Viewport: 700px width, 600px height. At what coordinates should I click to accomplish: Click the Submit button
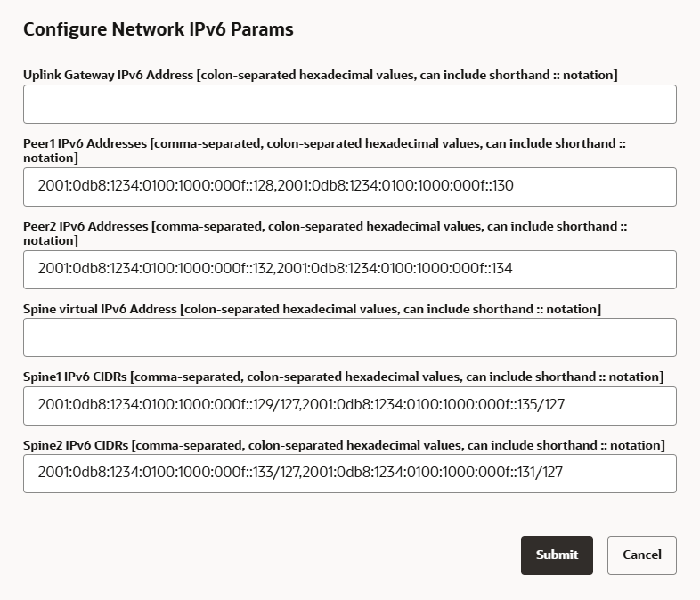point(557,555)
